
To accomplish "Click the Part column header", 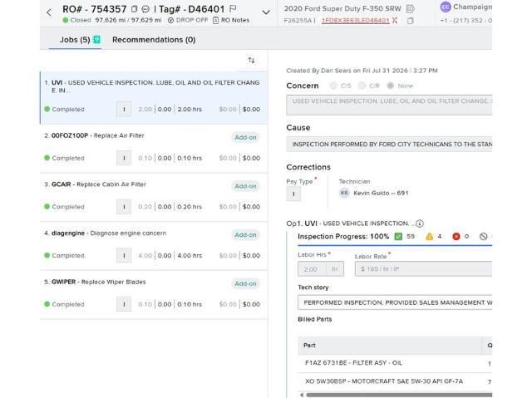I will (x=390, y=346).
